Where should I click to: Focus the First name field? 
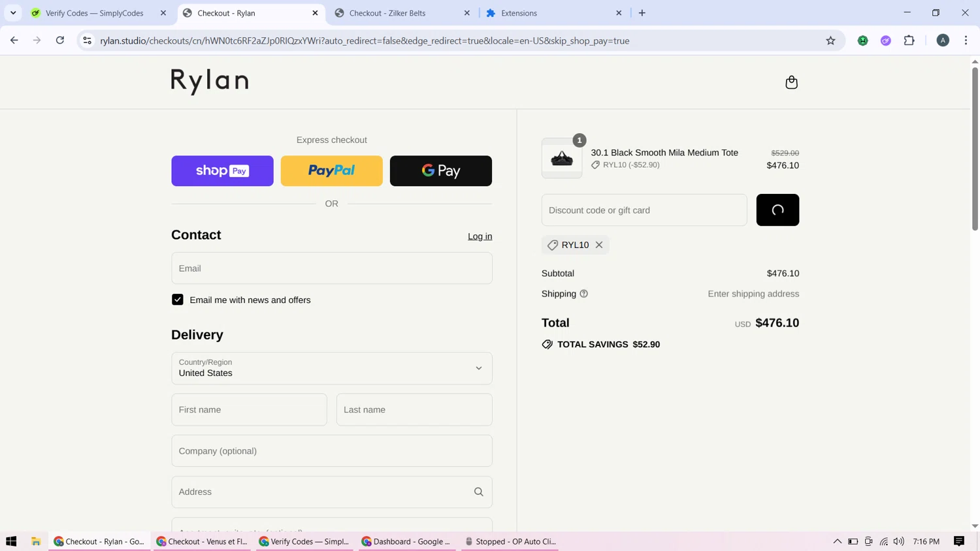[249, 410]
